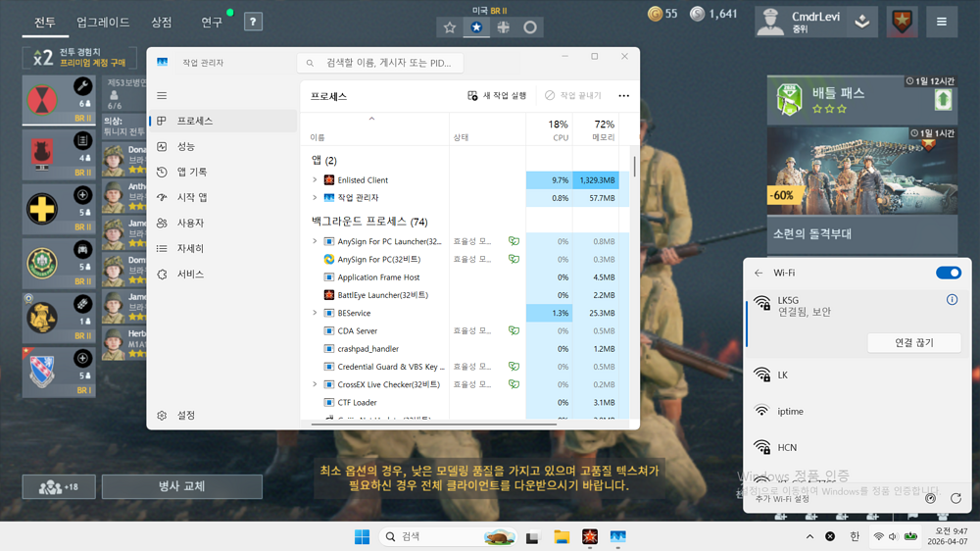The image size is (980, 551).
Task: Toggle Task Manager hamburger navigation menu
Action: click(x=162, y=96)
